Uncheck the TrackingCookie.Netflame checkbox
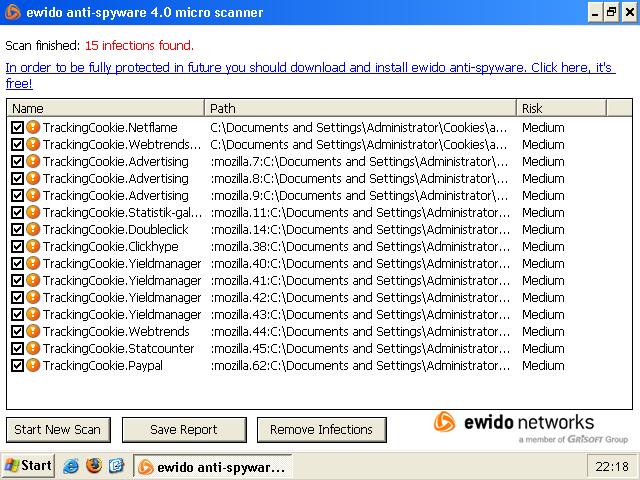This screenshot has height=480, width=640. click(17, 128)
